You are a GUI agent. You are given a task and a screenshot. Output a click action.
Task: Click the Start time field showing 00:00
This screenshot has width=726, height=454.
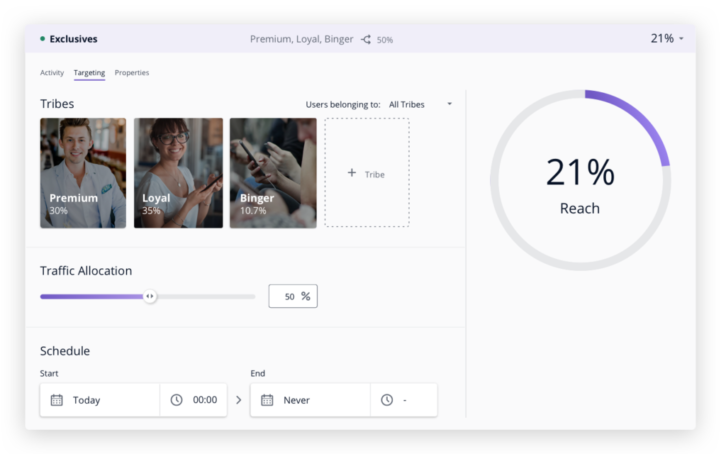click(194, 400)
